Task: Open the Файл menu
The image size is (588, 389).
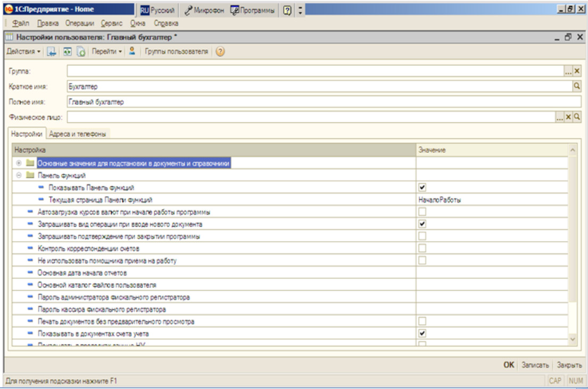Action: coord(21,23)
